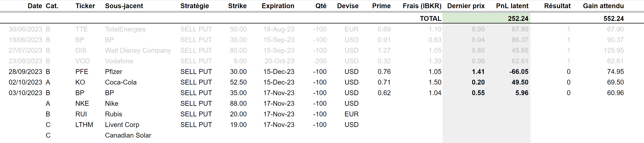Click the PFE ticker cell
644x143 pixels.
82,72
